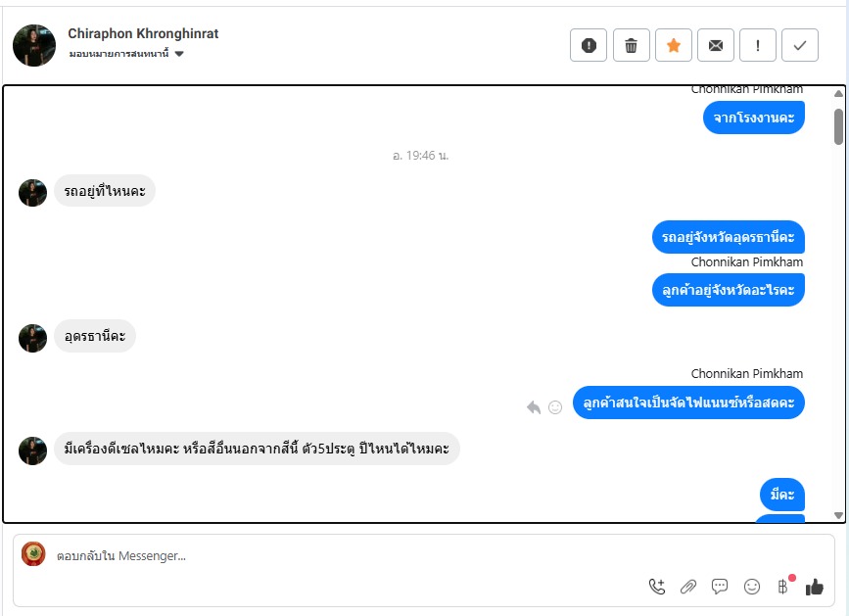Send a thumbs up like
The width and height of the screenshot is (849, 616).
(x=815, y=587)
